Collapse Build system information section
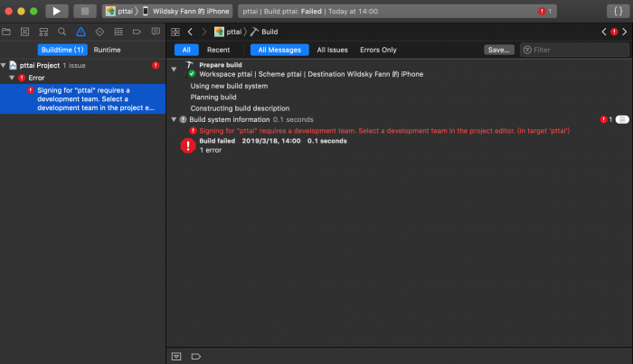Screen dimensions: 633x364 [x=174, y=119]
